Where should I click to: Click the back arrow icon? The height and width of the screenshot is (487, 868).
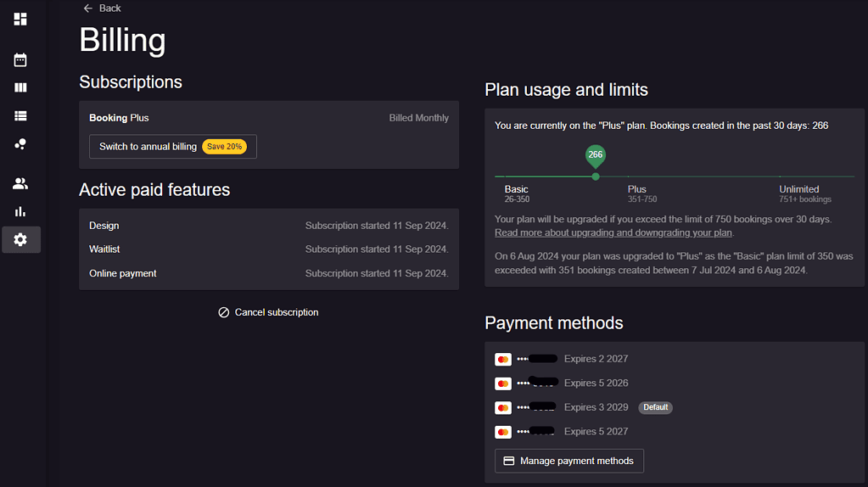click(x=87, y=8)
